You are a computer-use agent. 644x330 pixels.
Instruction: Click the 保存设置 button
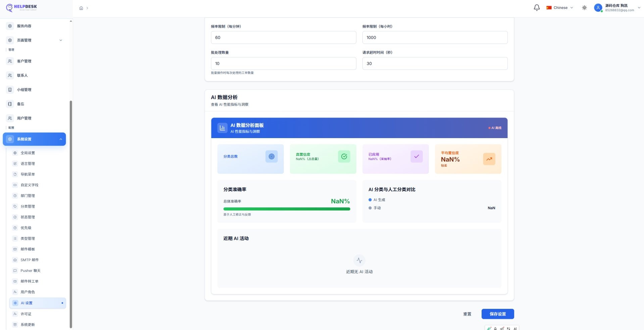[498, 314]
